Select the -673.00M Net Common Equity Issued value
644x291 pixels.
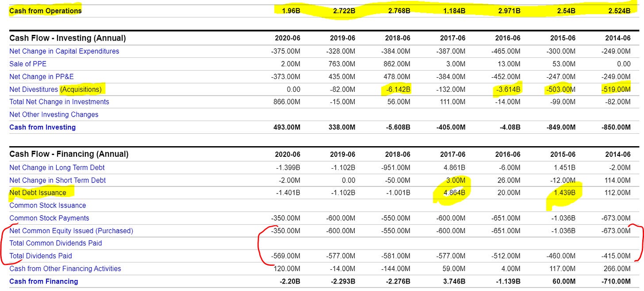(x=616, y=231)
